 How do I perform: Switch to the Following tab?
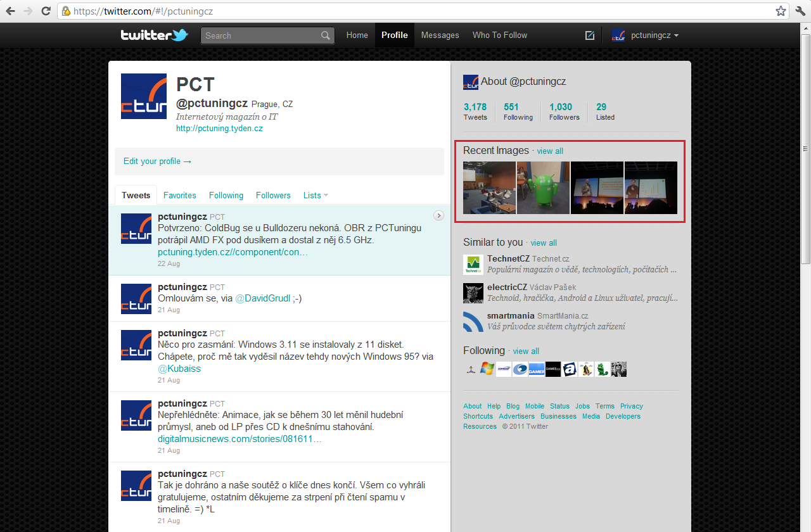226,195
